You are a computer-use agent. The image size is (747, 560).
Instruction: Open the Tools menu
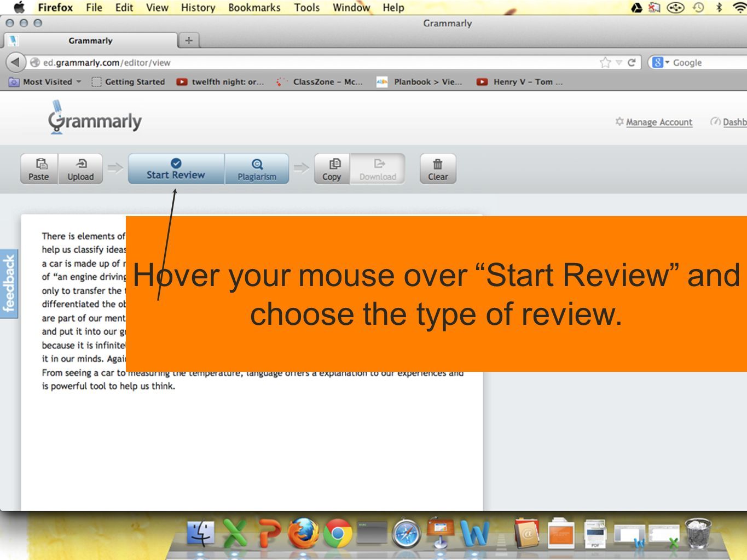(x=307, y=8)
